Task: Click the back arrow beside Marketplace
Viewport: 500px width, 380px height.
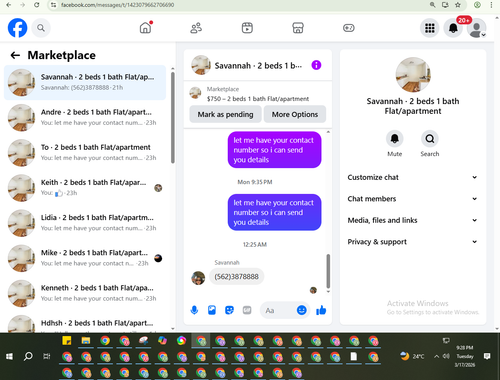Action: click(15, 55)
